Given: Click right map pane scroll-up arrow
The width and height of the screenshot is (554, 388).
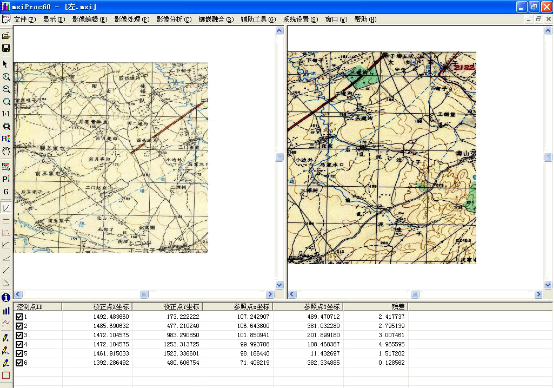Looking at the screenshot, I should tap(548, 31).
